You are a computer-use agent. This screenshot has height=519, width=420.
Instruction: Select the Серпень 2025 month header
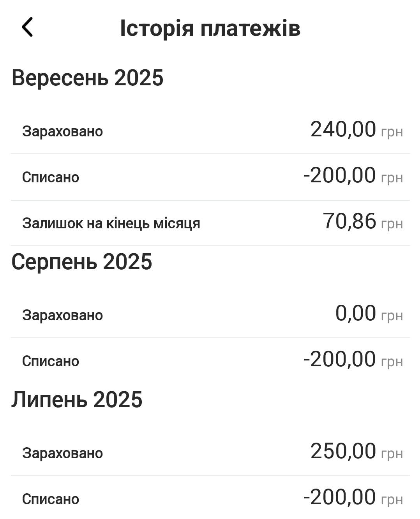click(81, 261)
